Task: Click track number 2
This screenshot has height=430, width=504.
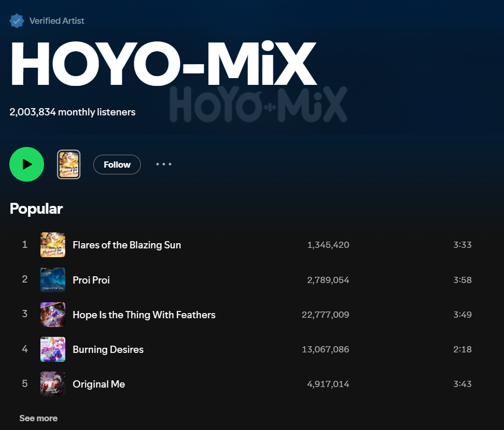Action: coord(25,279)
